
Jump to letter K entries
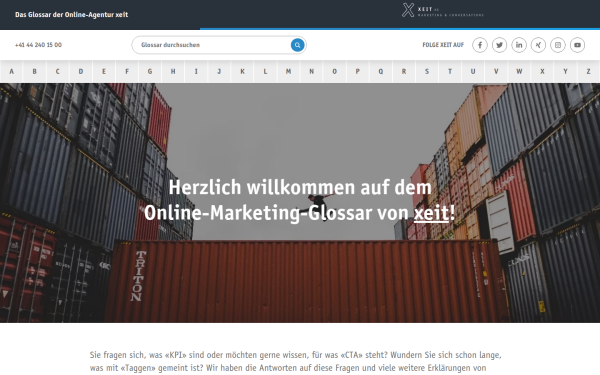pyautogui.click(x=242, y=71)
